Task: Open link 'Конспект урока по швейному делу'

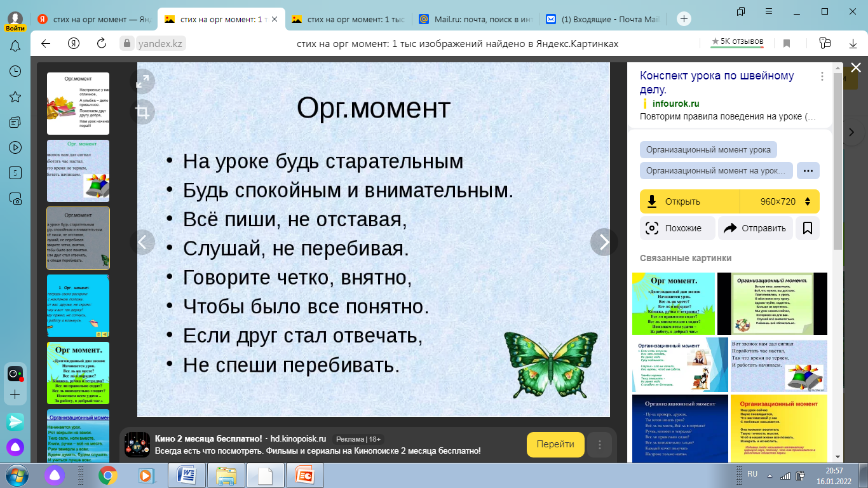Action: [717, 83]
